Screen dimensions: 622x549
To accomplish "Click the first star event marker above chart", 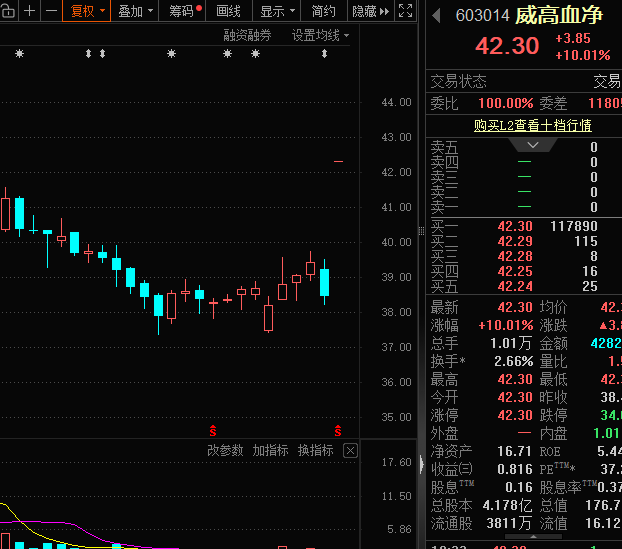I will click(19, 54).
